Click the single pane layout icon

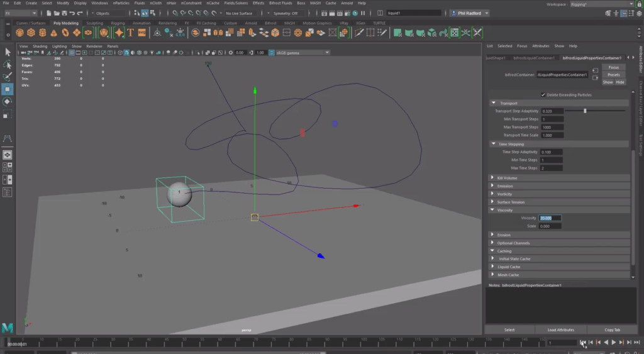(8, 155)
